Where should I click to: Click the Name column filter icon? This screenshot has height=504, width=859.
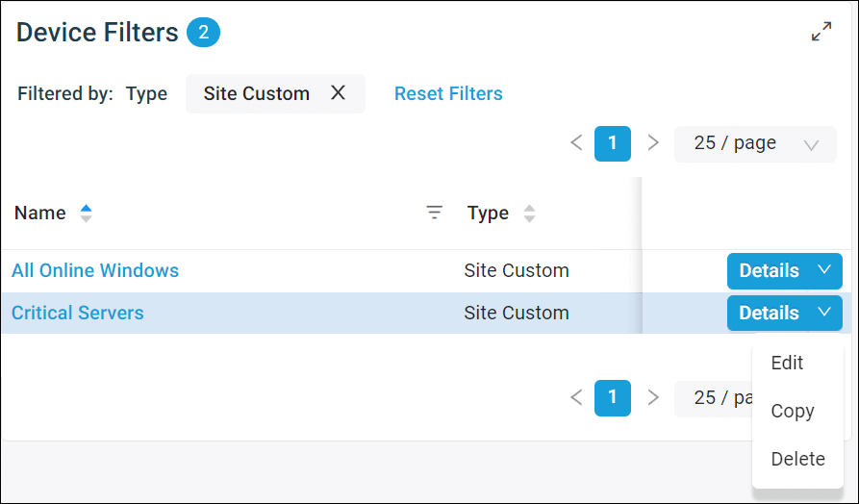coord(435,213)
